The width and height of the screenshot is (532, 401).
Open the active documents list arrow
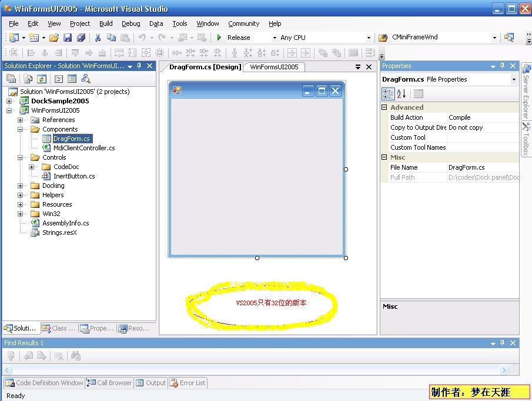click(x=358, y=67)
